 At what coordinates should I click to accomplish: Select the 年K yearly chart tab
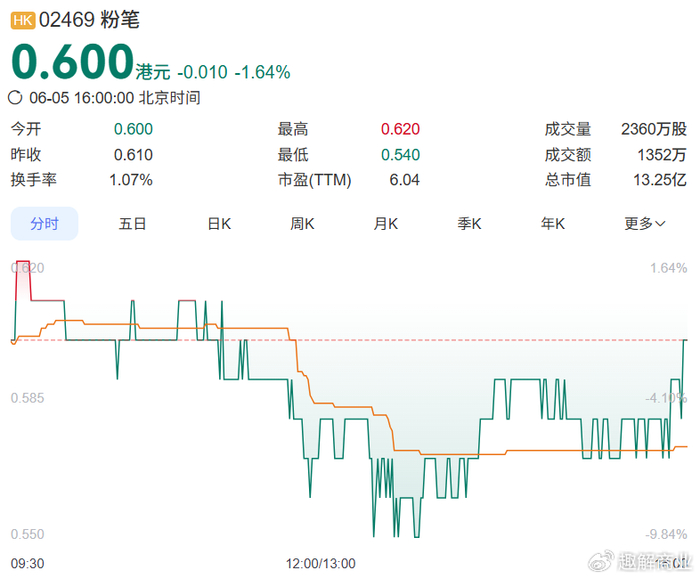pyautogui.click(x=553, y=224)
